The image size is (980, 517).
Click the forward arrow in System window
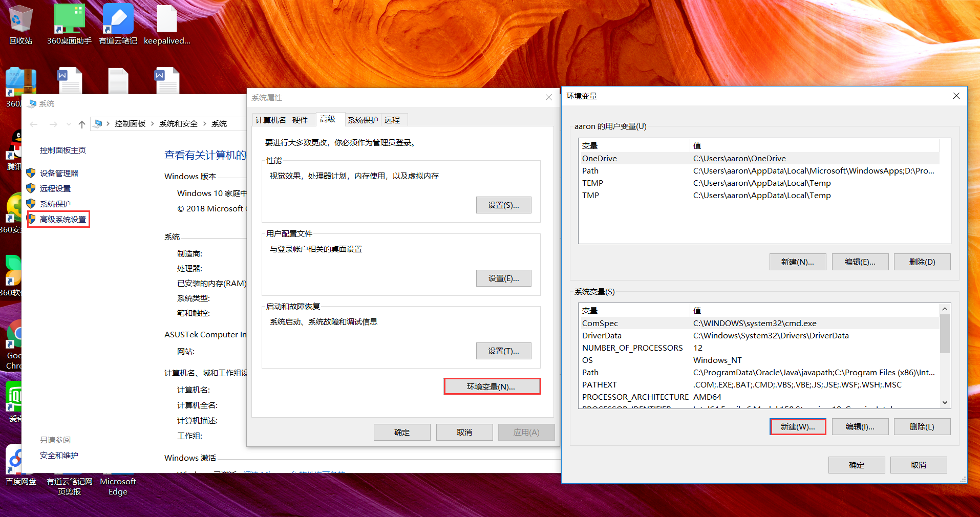point(53,124)
